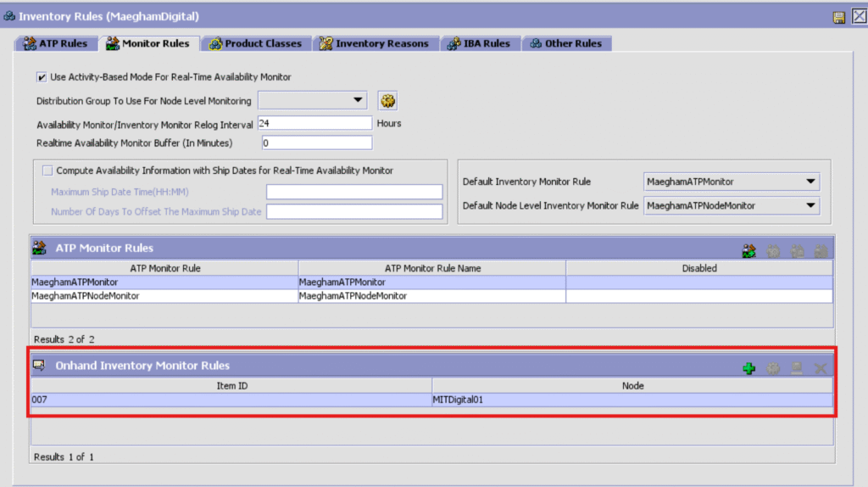Toggle Use Activity-Based Mode checkbox
The height and width of the screenshot is (487, 868).
(42, 77)
